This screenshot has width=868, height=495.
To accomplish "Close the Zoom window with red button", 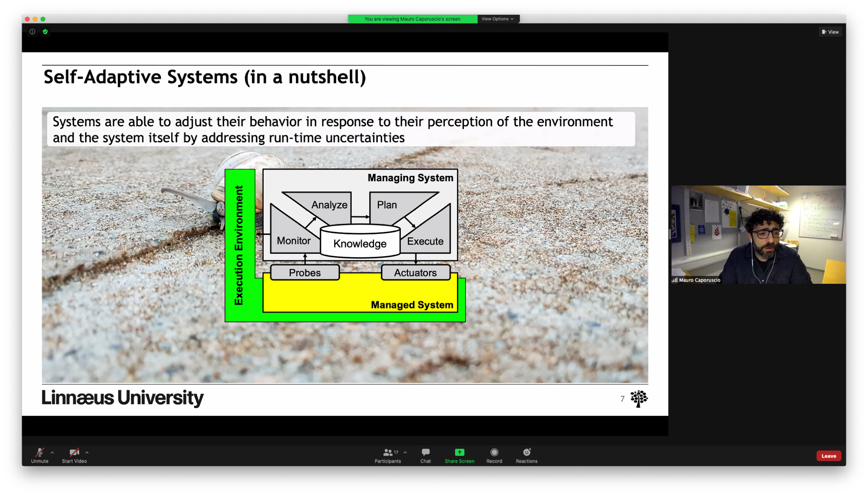I will coord(28,19).
